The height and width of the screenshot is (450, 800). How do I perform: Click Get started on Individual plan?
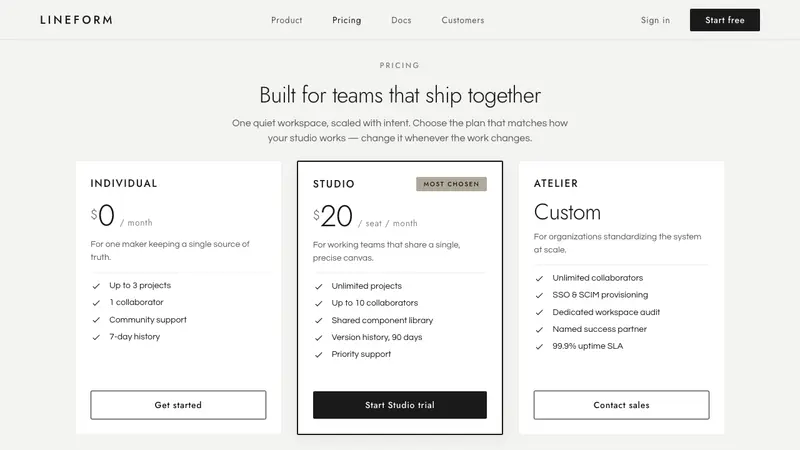pos(178,405)
